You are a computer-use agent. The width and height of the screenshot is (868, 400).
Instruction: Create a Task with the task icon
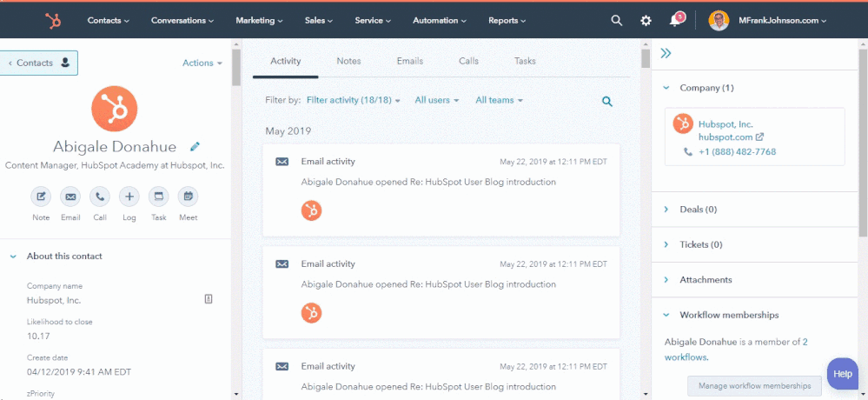(158, 197)
